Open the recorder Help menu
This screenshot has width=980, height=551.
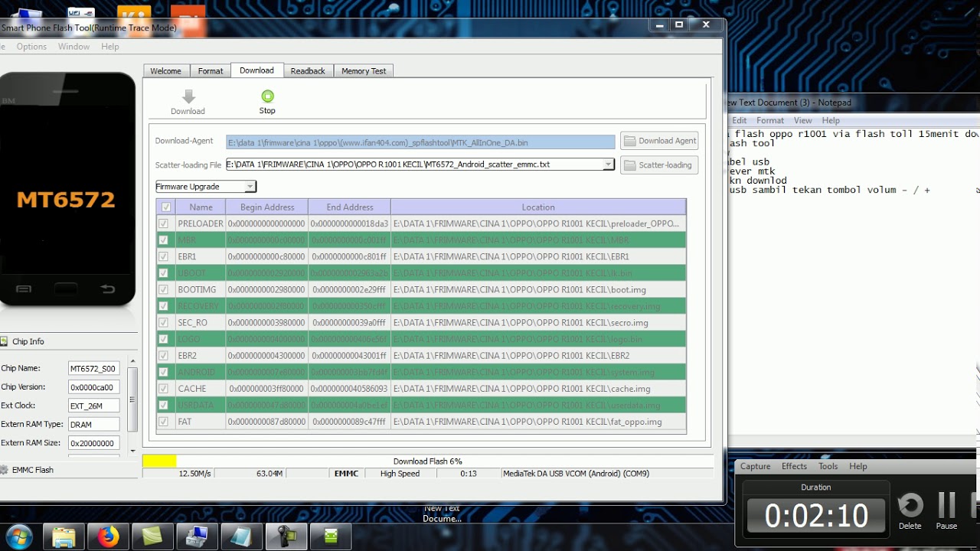857,466
